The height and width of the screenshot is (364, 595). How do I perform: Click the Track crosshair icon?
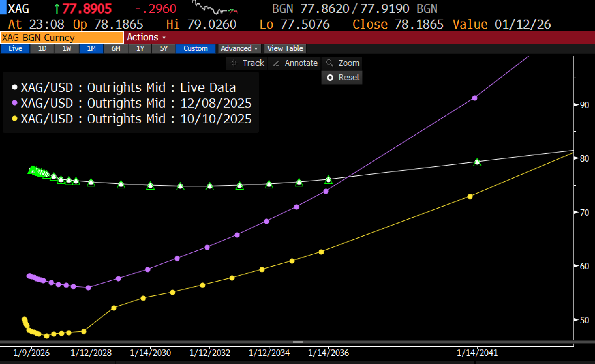pyautogui.click(x=234, y=63)
